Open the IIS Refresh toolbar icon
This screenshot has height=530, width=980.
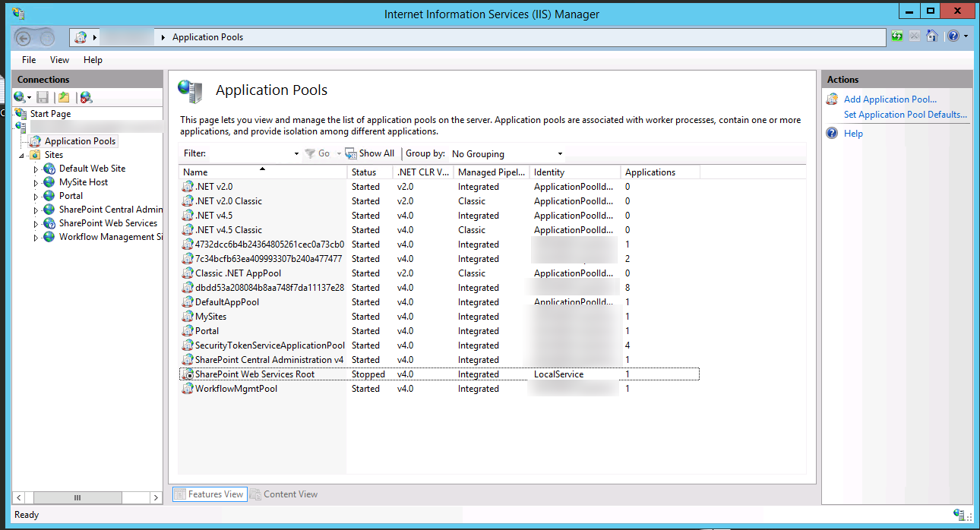coord(897,36)
